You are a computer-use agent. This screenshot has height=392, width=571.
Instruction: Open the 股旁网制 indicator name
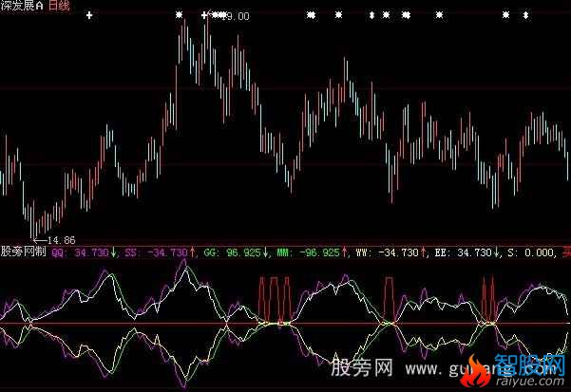pos(24,252)
